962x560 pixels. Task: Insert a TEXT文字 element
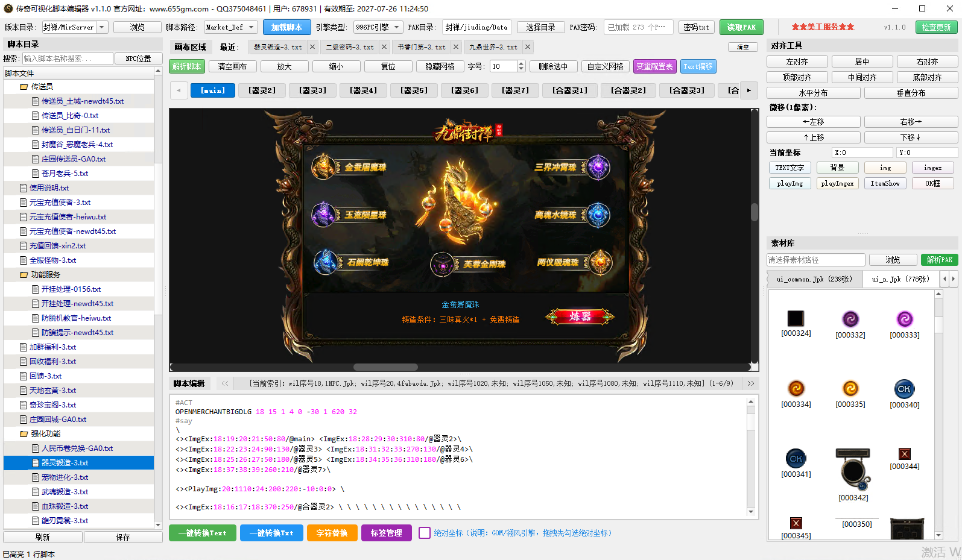click(790, 168)
